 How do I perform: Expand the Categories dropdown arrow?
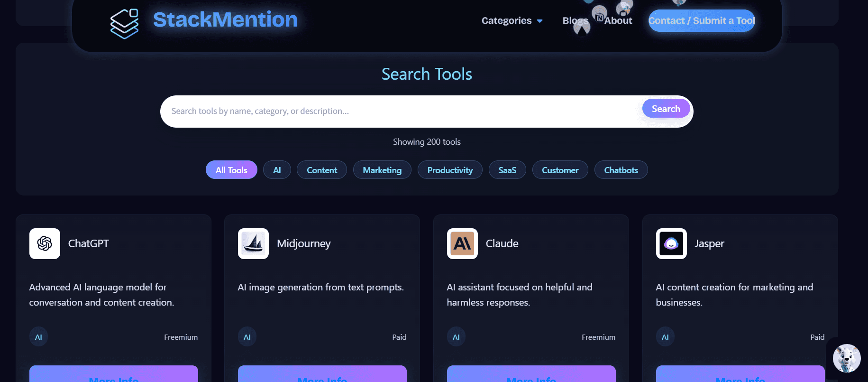coord(539,21)
